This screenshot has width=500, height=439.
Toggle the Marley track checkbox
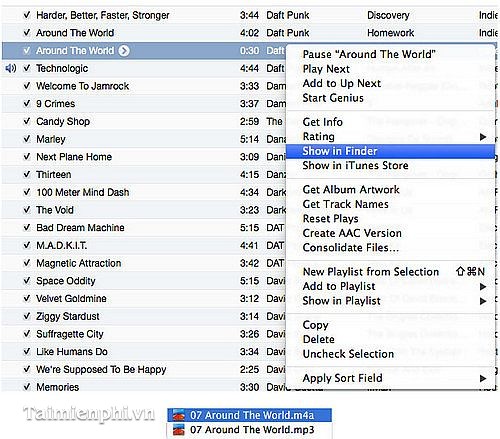click(x=27, y=139)
